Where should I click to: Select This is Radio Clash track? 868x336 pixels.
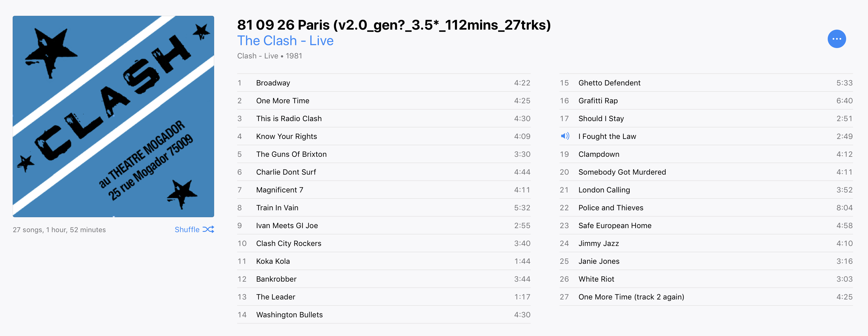[x=289, y=119]
